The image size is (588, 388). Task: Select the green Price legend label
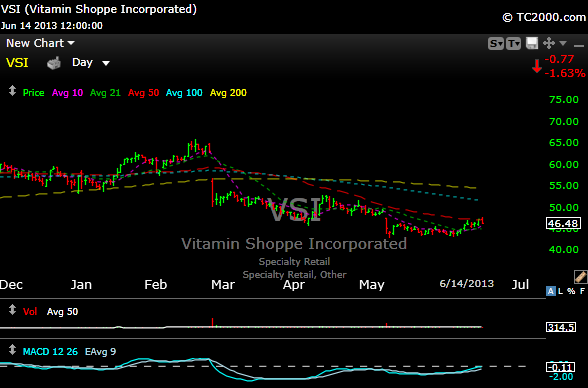[33, 93]
